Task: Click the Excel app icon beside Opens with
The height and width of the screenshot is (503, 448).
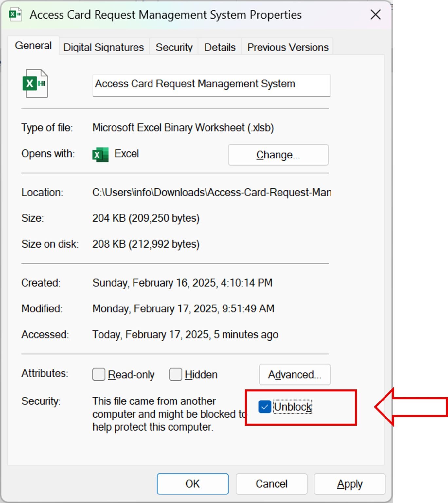Action: 100,154
